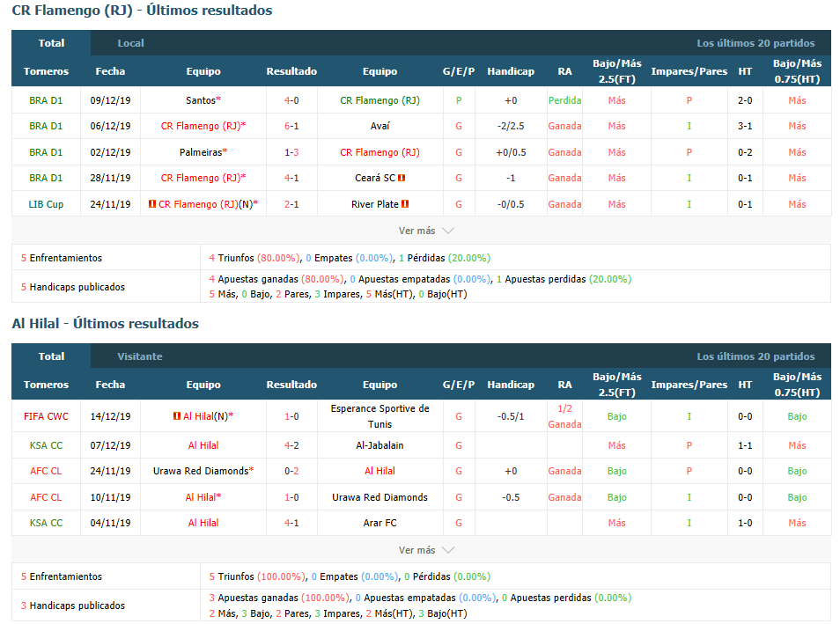Open the LIB Cup tournament link
Image resolution: width=840 pixels, height=624 pixels.
point(46,204)
